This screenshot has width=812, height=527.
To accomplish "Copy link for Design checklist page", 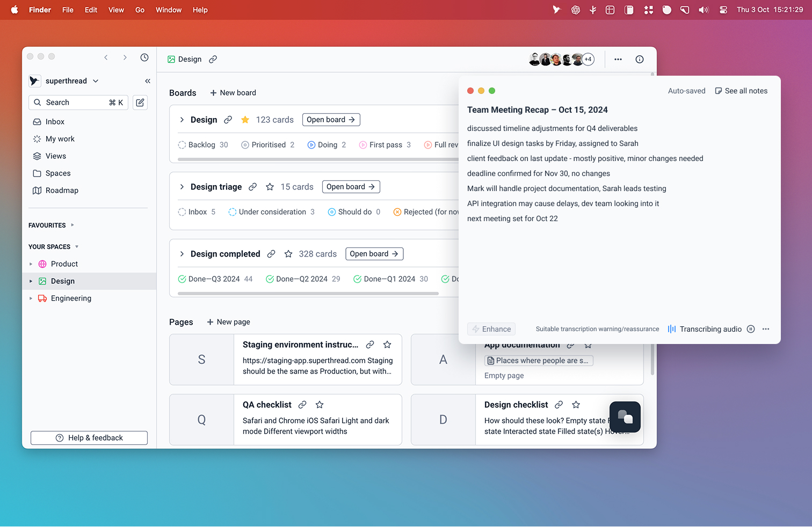I will (x=559, y=405).
